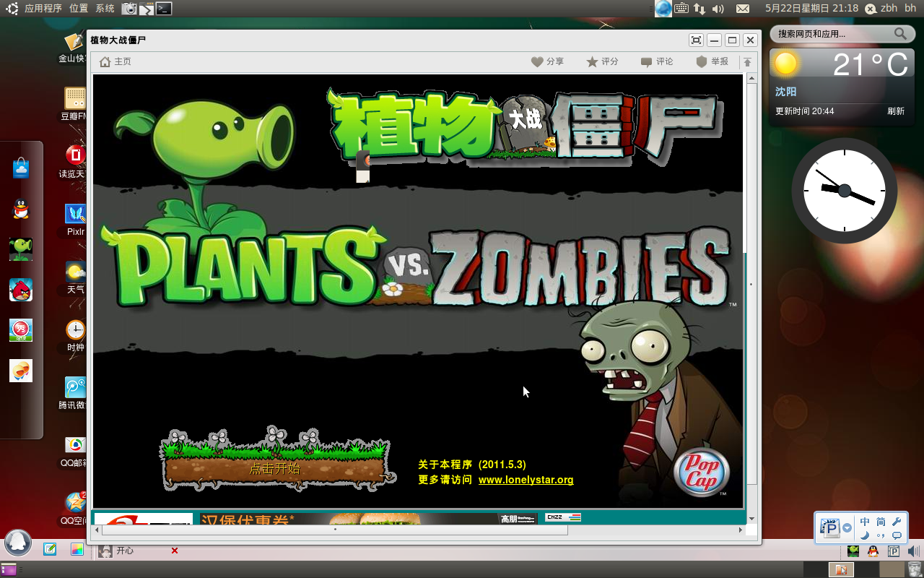Open the QQ penguin icon in the dock
The image size is (924, 578).
(21, 210)
